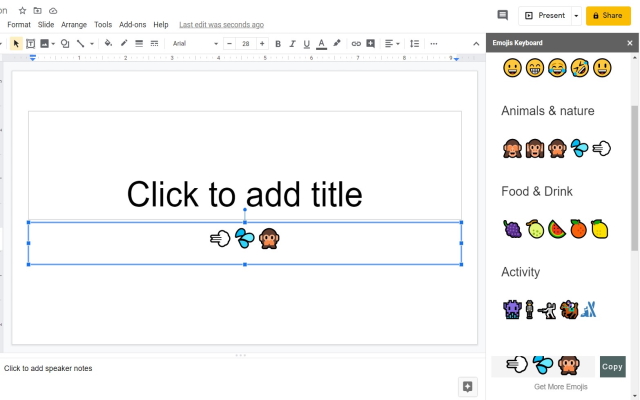
Task: Open the Format menu
Action: click(x=19, y=24)
